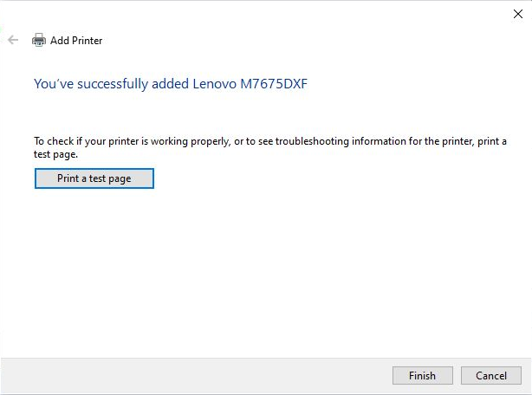Hit the Finish button in footer
Screen dimensions: 532x395
(423, 375)
